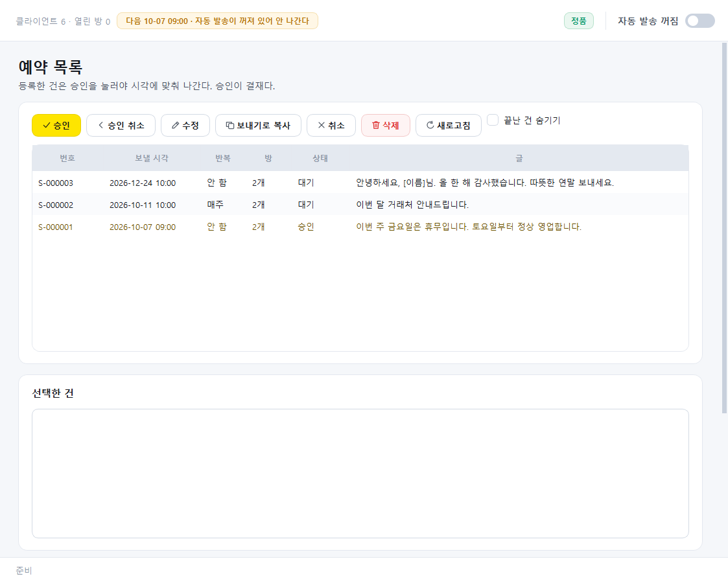Click the 승인 status cell in S-000001 row
The width and height of the screenshot is (728, 583).
[306, 227]
